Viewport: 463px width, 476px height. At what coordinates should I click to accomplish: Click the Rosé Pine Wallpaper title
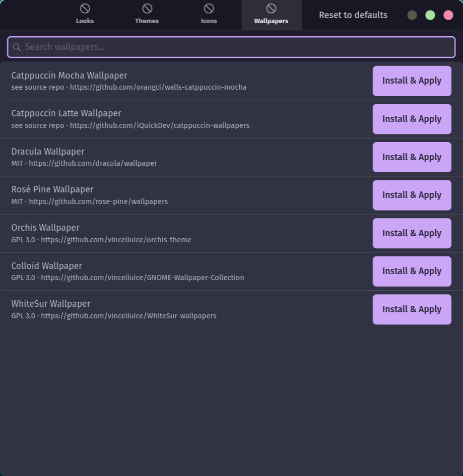pyautogui.click(x=52, y=189)
